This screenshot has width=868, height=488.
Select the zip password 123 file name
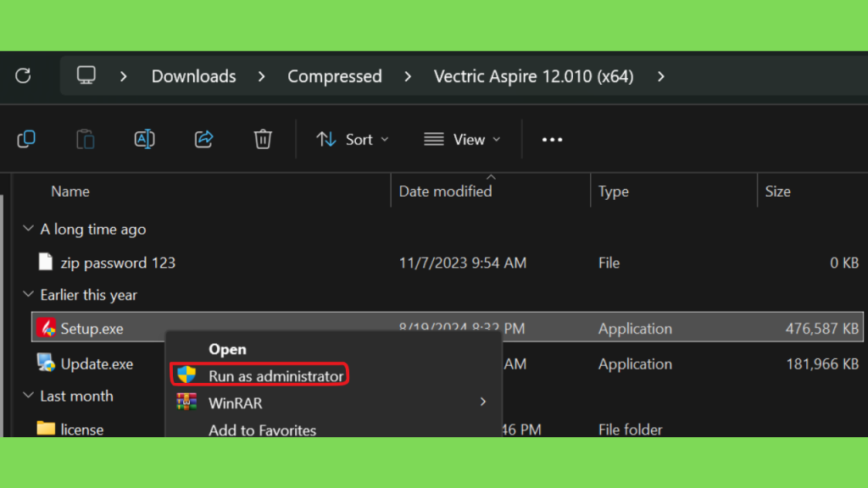point(118,263)
